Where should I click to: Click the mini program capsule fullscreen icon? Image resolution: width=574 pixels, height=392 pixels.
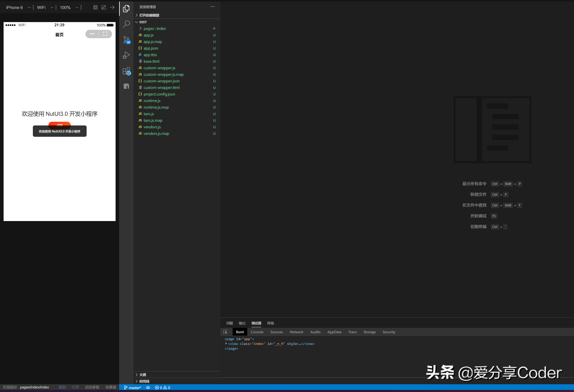(x=105, y=34)
